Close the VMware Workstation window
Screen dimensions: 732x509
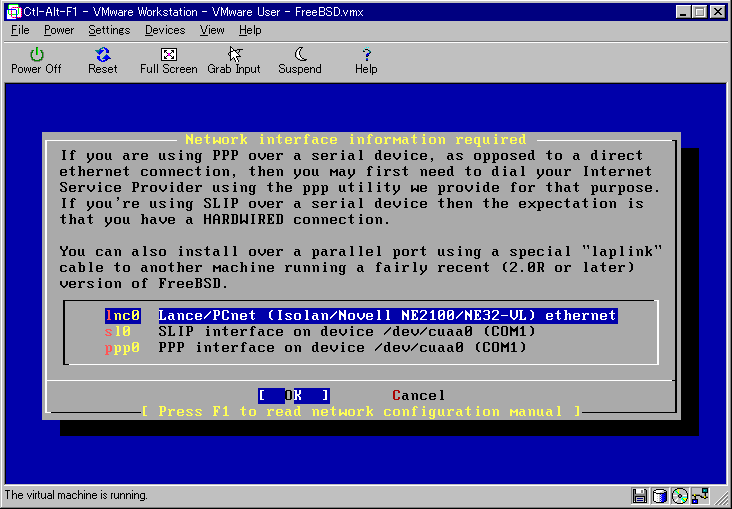pos(718,12)
